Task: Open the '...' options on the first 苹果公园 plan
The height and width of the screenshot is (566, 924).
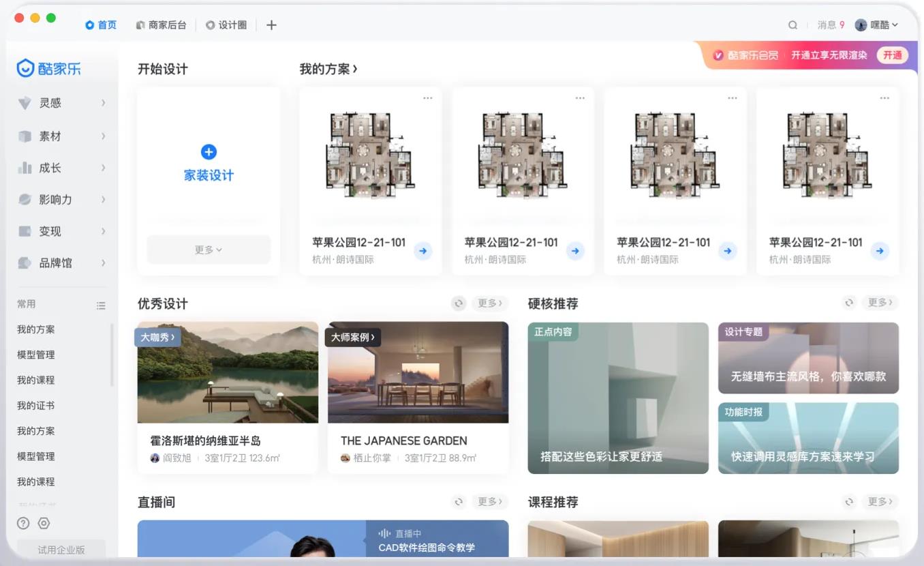Action: tap(427, 98)
